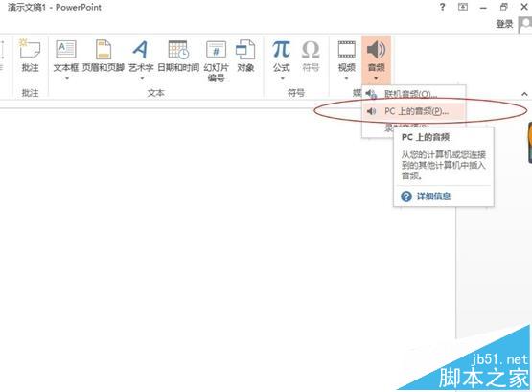Insert an object (对象)
This screenshot has height=392, width=532.
point(245,56)
